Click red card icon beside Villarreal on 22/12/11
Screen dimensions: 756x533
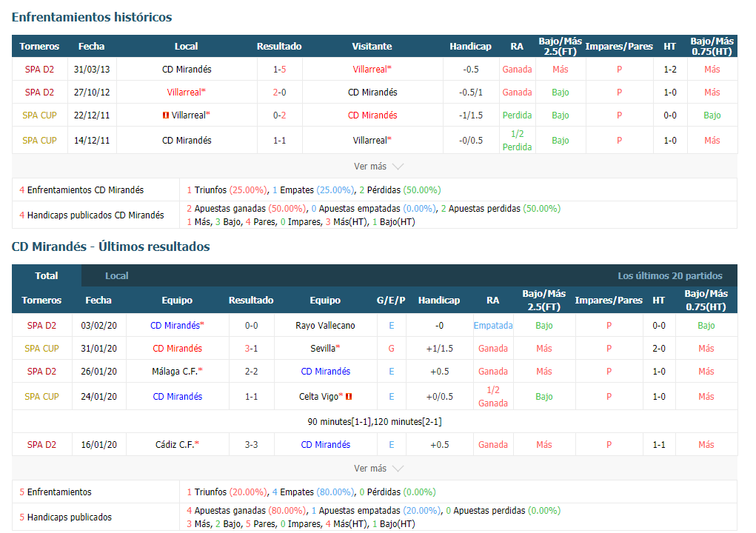point(166,115)
